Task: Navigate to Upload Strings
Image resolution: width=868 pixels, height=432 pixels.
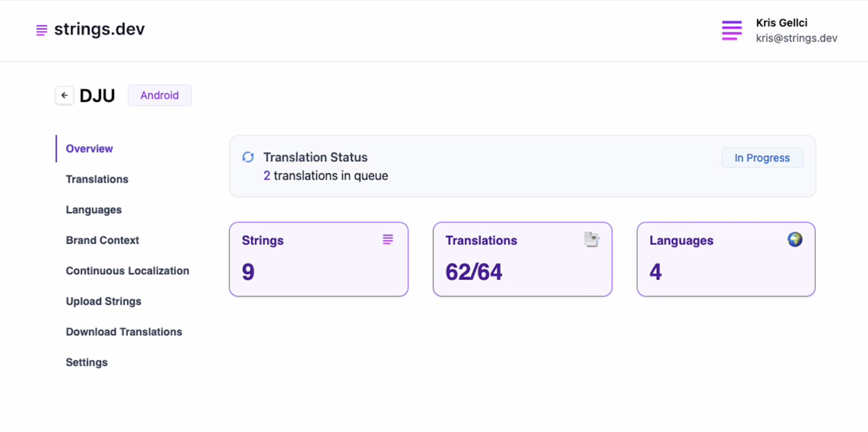Action: [x=103, y=301]
